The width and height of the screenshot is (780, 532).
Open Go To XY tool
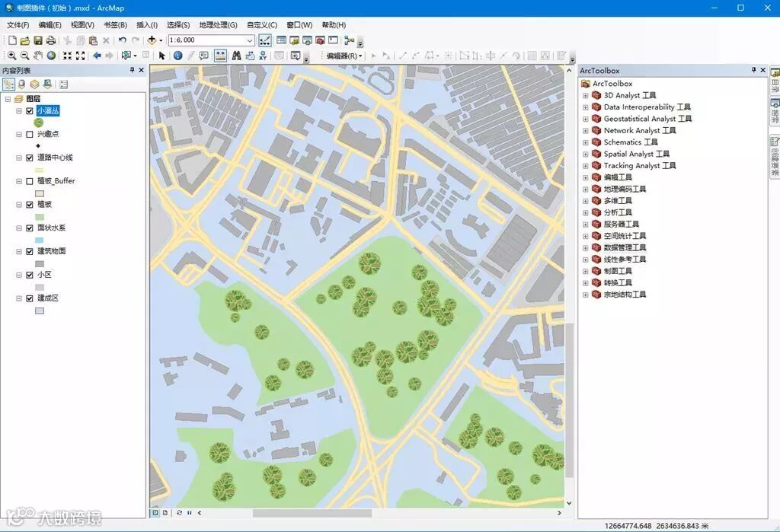[263, 56]
